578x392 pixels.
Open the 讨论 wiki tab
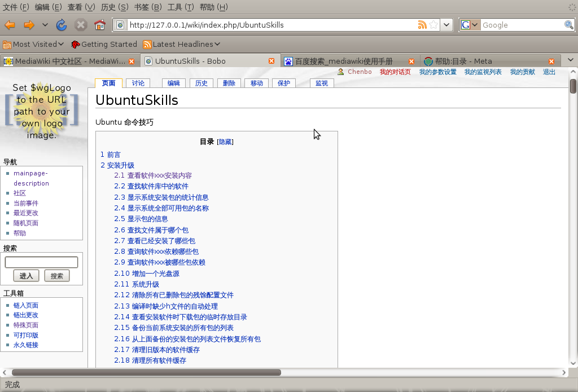pos(138,83)
